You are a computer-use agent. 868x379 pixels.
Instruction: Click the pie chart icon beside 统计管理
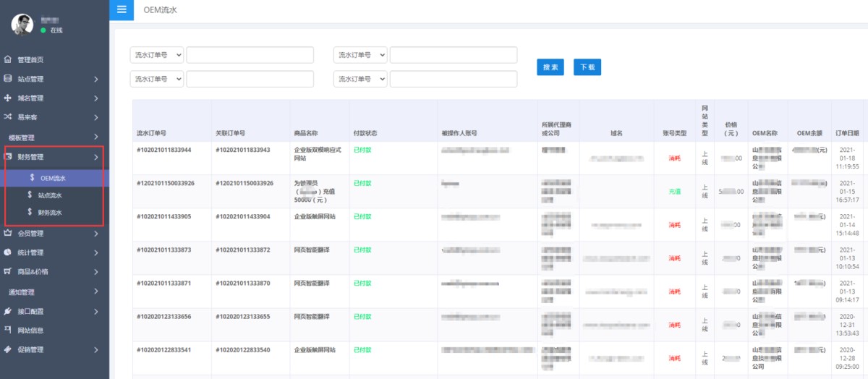coord(8,252)
